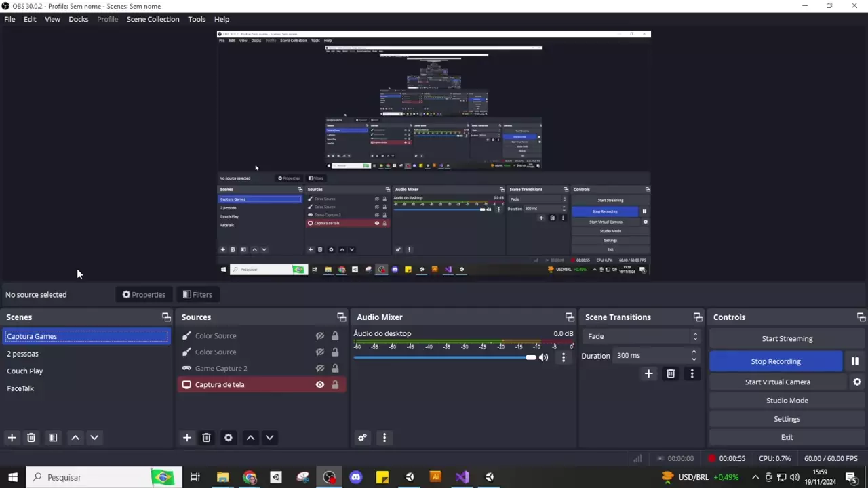The image size is (868, 488).
Task: Add a new source with plus icon
Action: click(187, 438)
